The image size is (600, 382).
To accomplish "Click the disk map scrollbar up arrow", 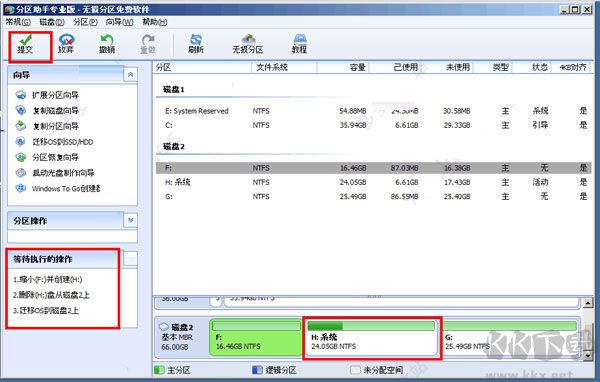I will click(588, 304).
